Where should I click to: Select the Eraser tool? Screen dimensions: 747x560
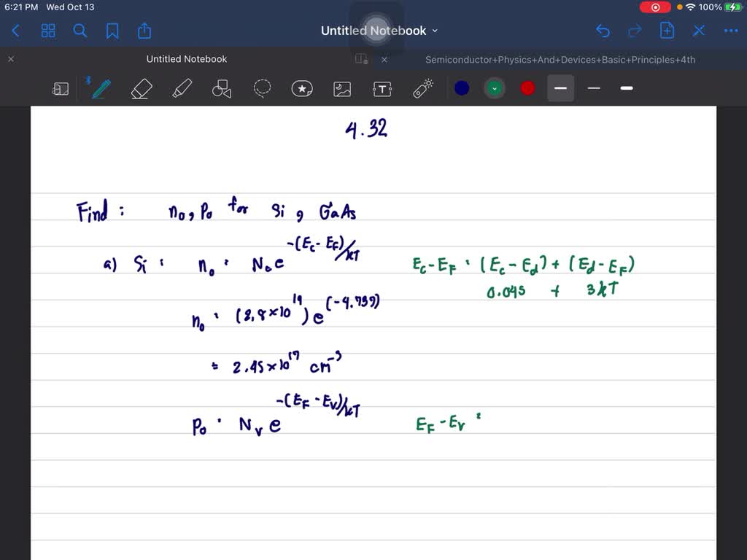[141, 88]
